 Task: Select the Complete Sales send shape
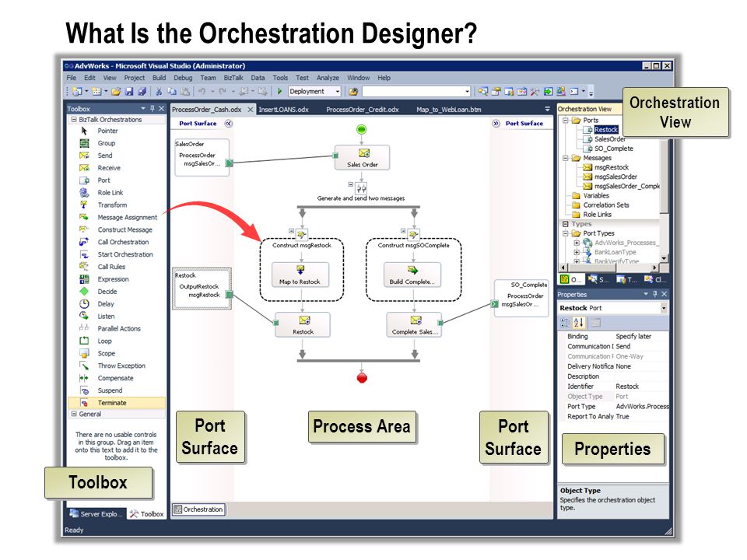coord(414,325)
